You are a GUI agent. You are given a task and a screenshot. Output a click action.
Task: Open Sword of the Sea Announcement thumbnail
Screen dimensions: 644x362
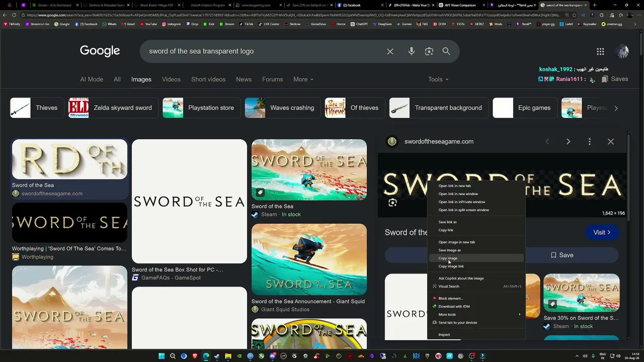coord(309,259)
